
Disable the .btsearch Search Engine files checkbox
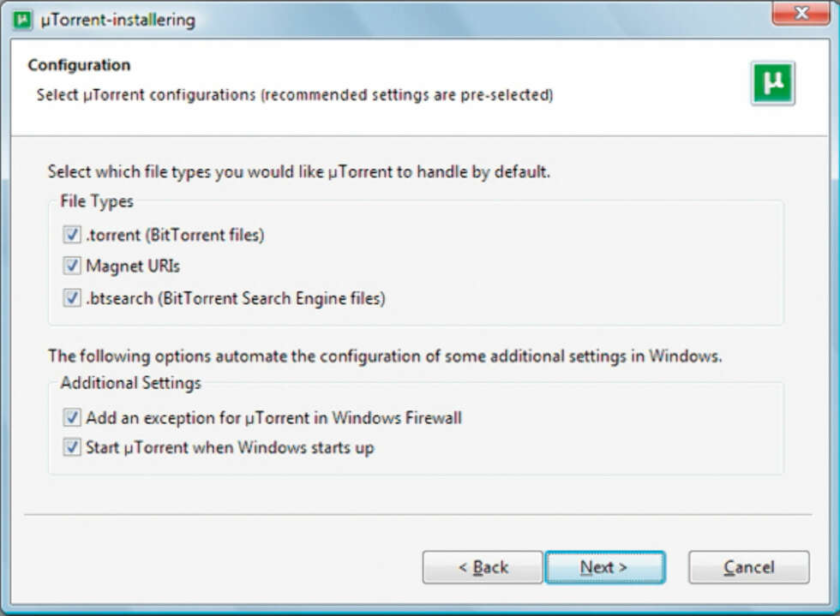(x=72, y=298)
